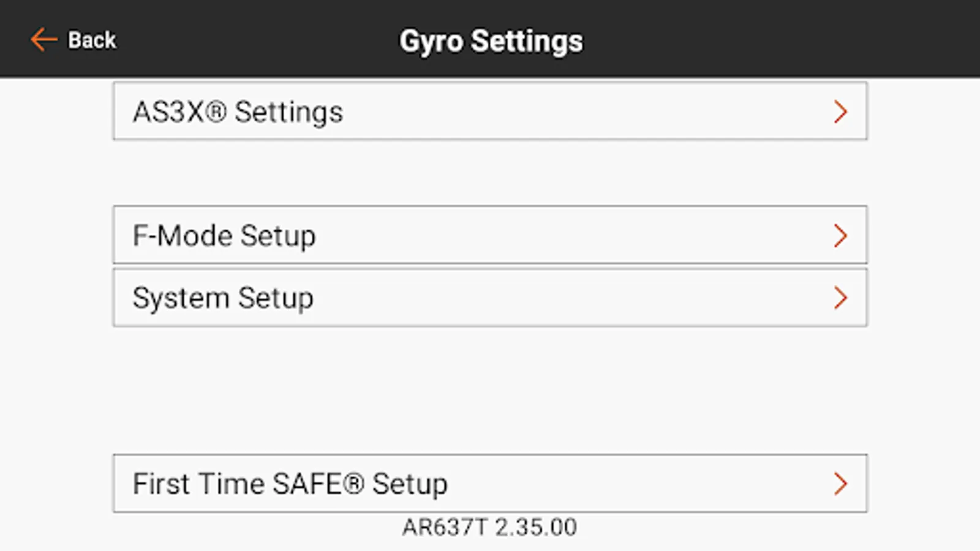Click the chevron on System Setup row

(x=840, y=298)
